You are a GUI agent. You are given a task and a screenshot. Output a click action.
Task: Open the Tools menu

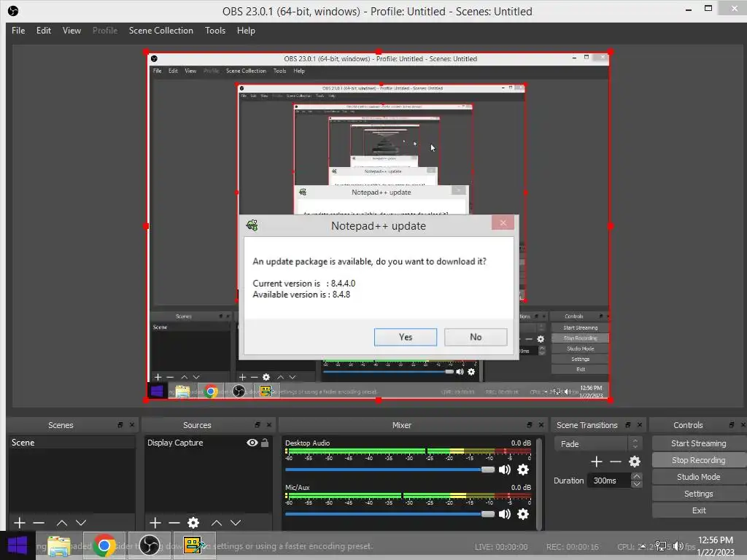coord(215,31)
